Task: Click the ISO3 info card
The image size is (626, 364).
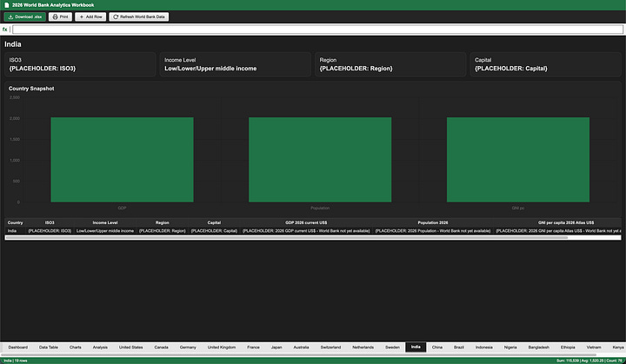Action: [x=80, y=64]
